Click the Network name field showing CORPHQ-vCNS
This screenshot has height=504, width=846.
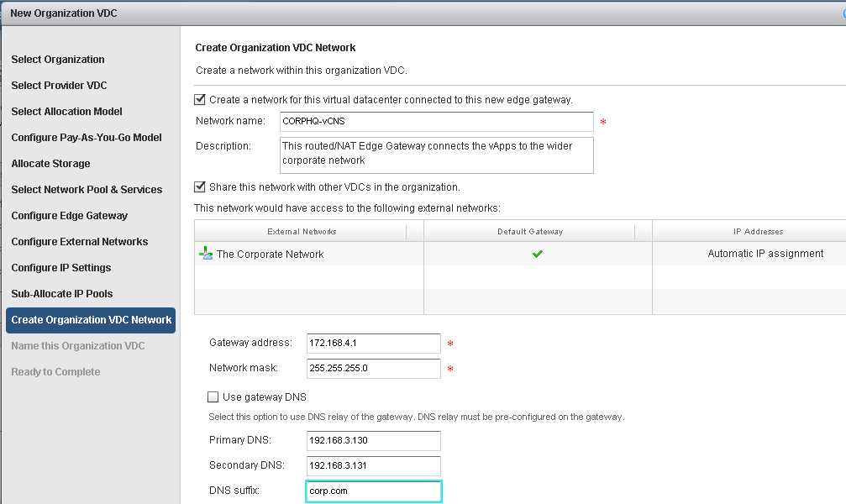click(436, 122)
